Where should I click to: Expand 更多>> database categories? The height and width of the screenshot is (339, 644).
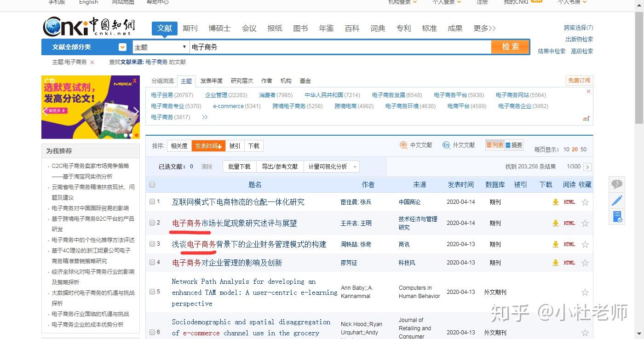point(484,29)
